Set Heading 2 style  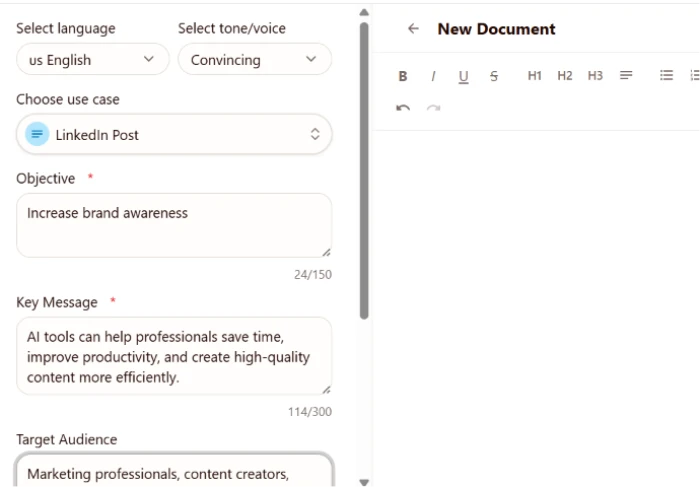coord(565,75)
